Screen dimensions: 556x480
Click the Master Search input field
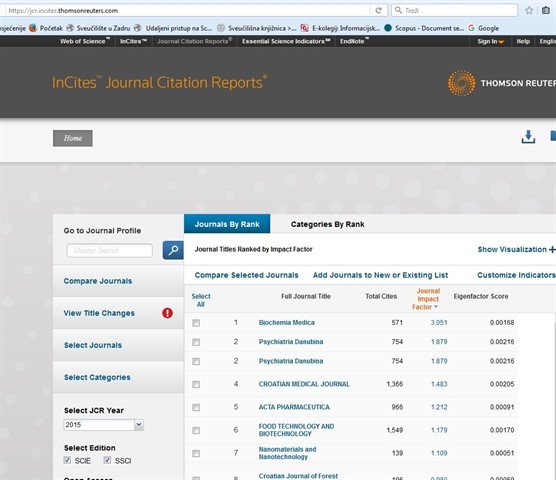point(110,250)
